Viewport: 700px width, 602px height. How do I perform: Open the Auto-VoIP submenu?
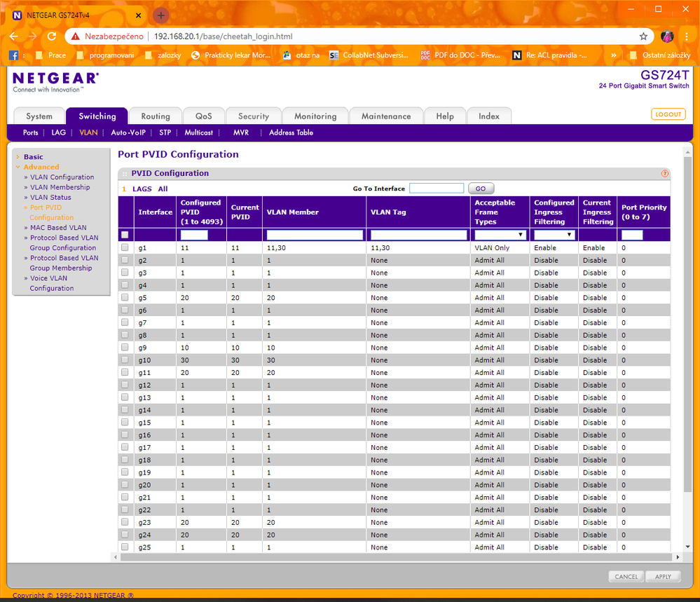click(x=128, y=132)
